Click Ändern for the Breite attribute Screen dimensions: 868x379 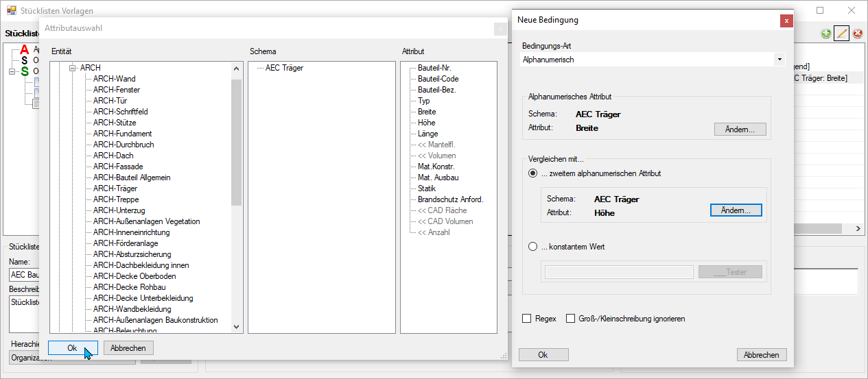[x=740, y=130]
